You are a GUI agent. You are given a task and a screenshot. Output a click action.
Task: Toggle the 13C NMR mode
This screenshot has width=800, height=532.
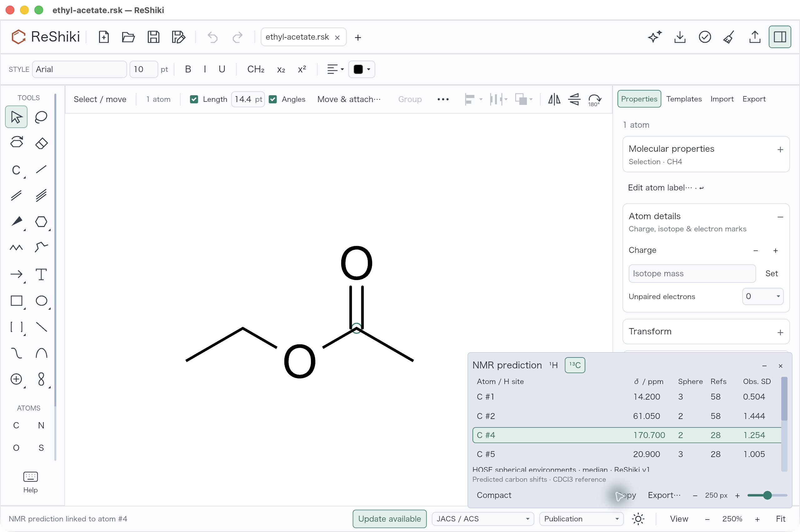(575, 365)
